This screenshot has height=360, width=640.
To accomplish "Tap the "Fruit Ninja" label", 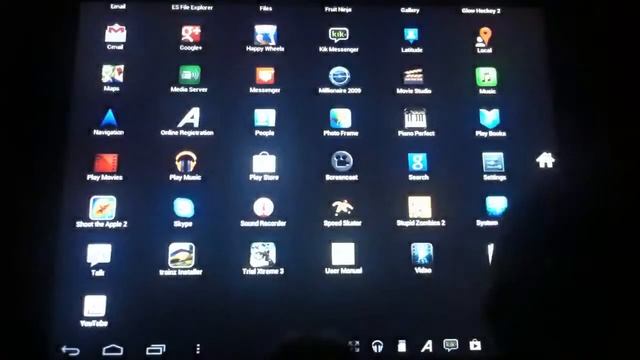I will (338, 9).
